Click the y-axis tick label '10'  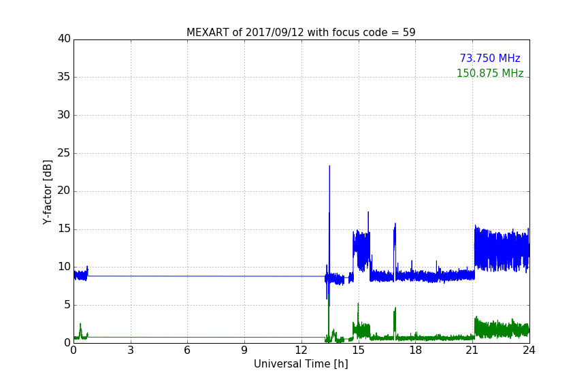tap(64, 267)
